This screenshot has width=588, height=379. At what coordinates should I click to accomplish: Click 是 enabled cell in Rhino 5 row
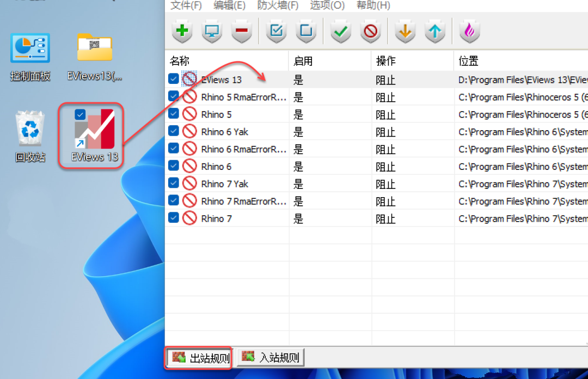tap(298, 114)
